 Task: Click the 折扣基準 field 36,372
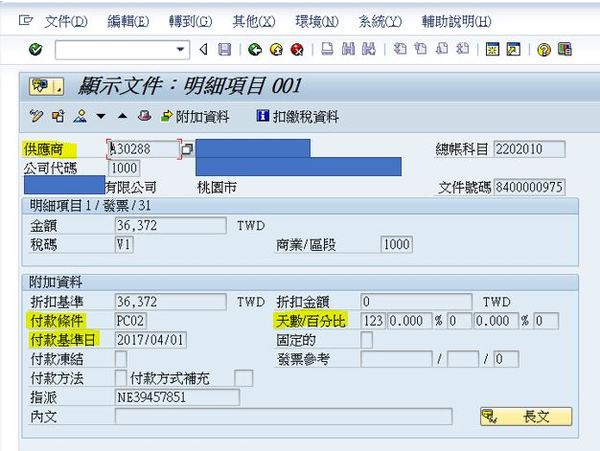coord(170,302)
